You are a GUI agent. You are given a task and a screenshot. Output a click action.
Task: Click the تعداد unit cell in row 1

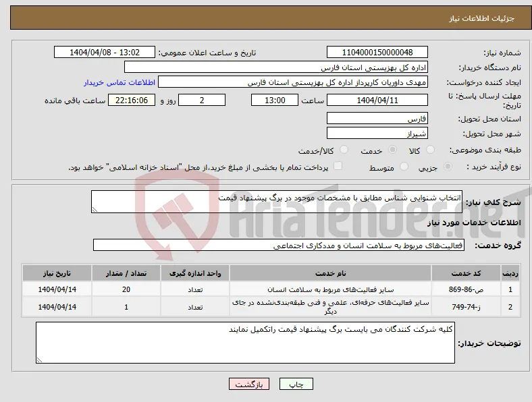[x=195, y=289]
